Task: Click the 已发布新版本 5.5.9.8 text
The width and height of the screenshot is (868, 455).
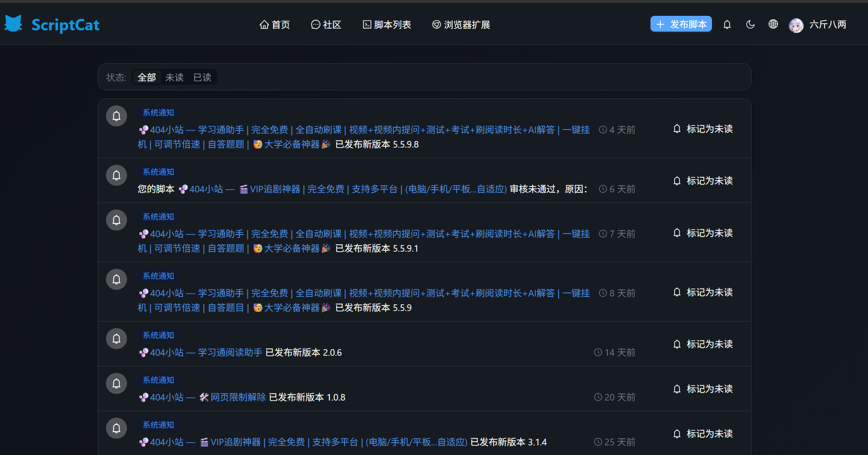Action: (377, 144)
